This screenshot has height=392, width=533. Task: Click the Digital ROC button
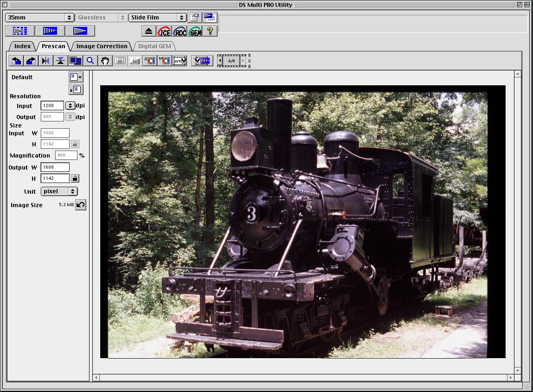click(x=180, y=31)
